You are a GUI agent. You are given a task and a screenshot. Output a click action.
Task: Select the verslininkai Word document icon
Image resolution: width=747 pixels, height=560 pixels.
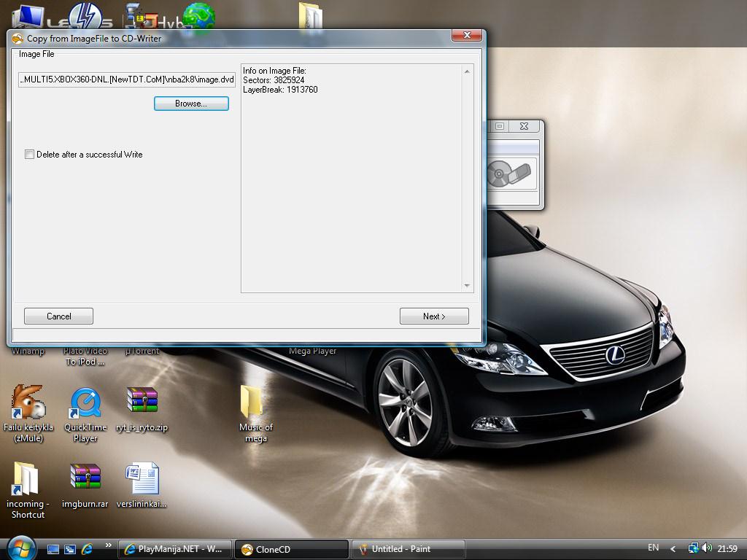point(142,485)
